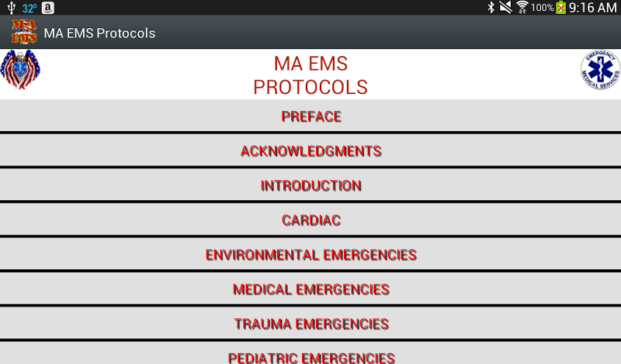Select the Introduction entry

310,186
